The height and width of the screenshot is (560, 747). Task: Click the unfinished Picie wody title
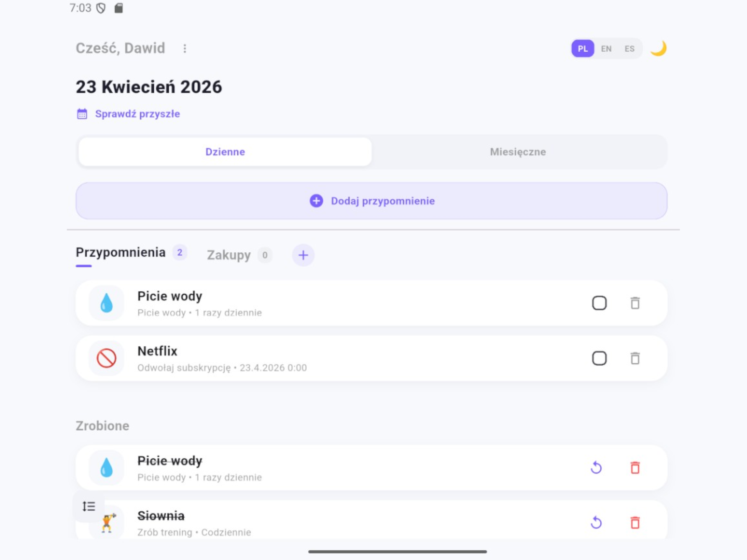pyautogui.click(x=170, y=296)
